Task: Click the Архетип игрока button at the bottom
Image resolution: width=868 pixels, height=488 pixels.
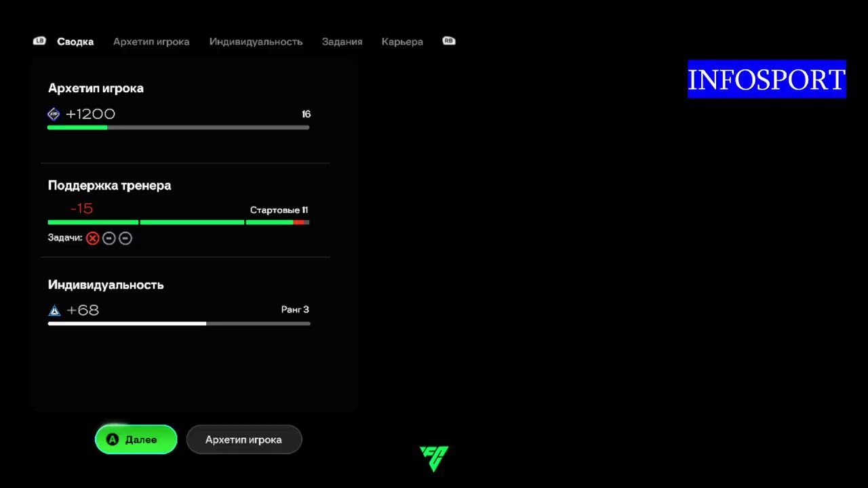Action: (x=244, y=439)
